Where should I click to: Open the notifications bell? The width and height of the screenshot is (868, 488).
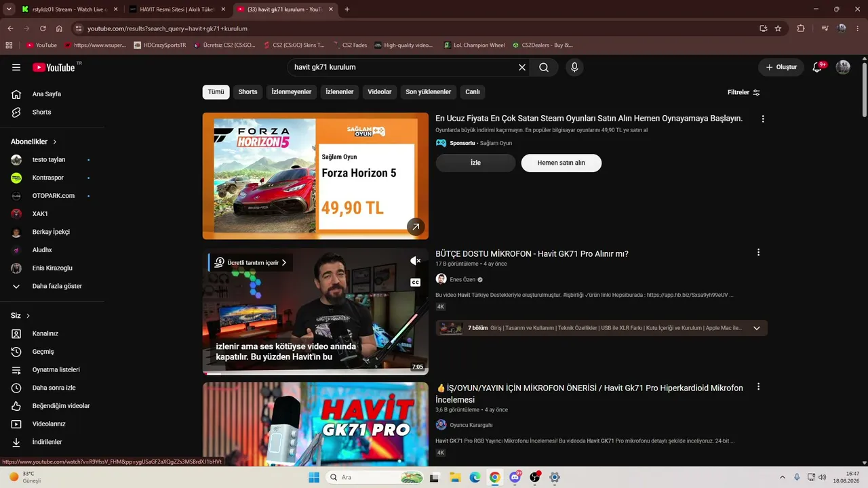coord(817,67)
